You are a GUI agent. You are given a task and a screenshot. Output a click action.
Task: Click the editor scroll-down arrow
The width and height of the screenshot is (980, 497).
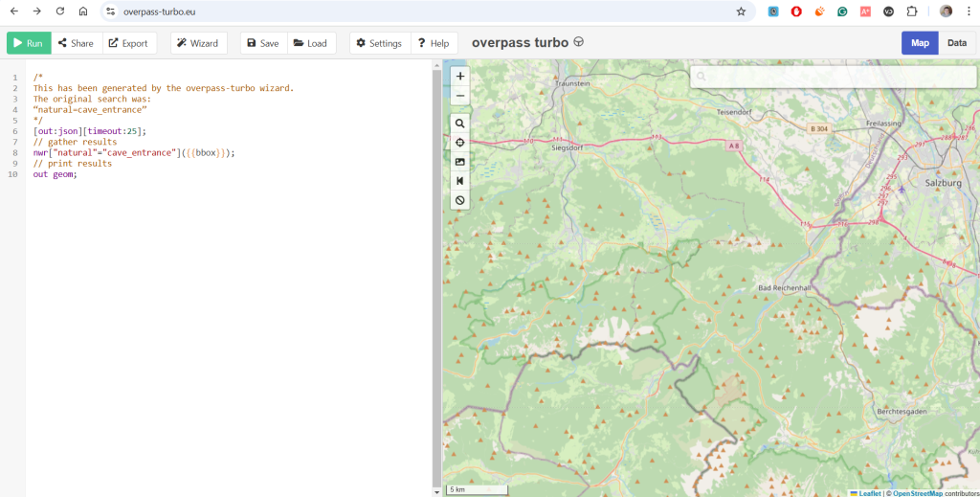coord(436,492)
